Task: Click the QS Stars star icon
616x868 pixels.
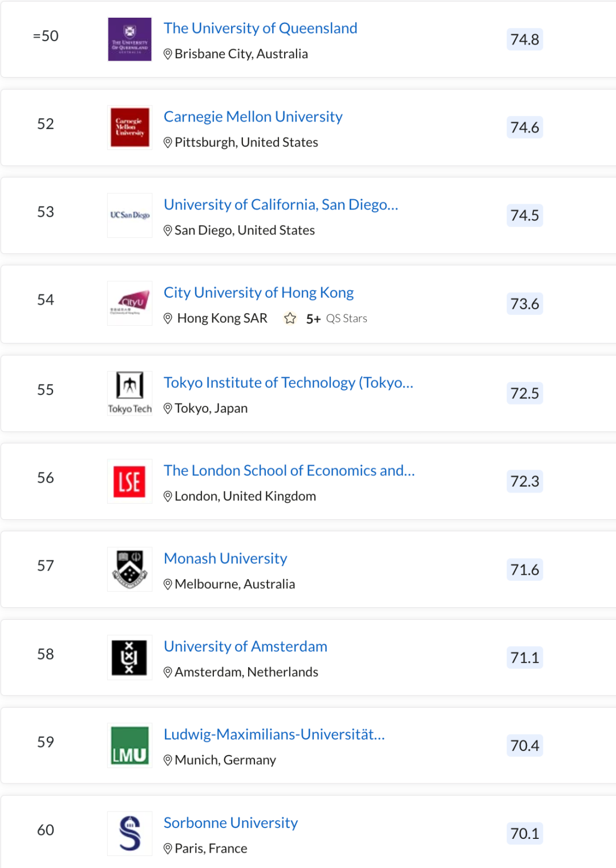Action: 290,318
